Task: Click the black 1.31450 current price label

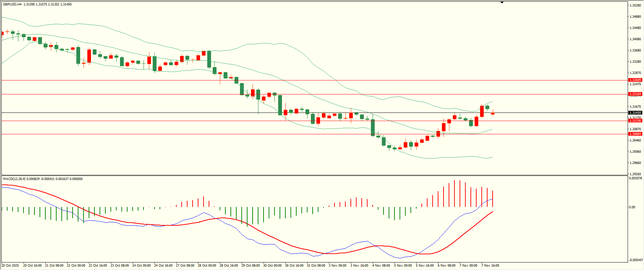Action: (x=635, y=113)
